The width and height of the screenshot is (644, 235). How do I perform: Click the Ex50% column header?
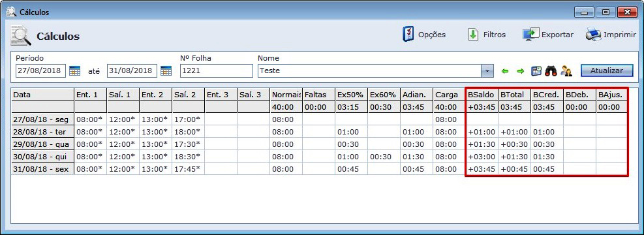pos(351,95)
